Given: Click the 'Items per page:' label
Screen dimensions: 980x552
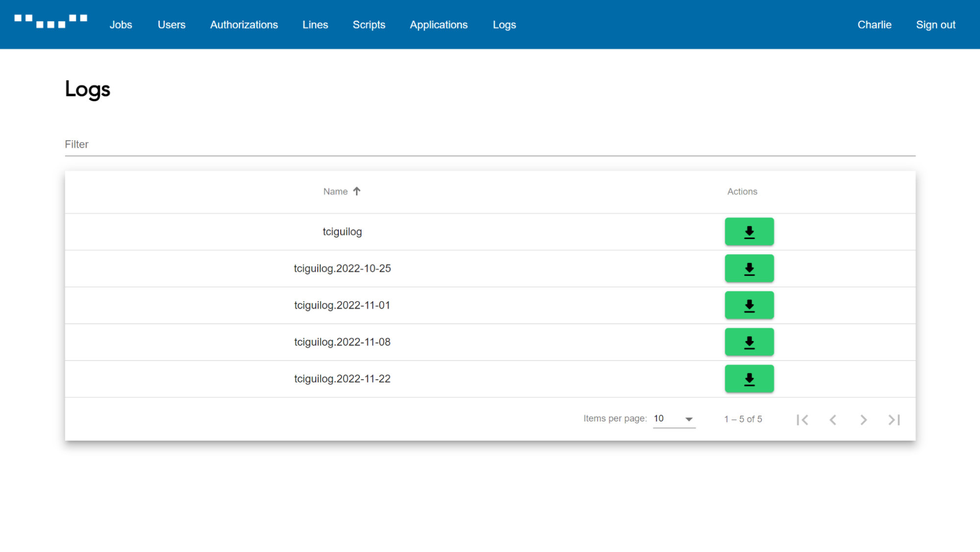Looking at the screenshot, I should [615, 419].
